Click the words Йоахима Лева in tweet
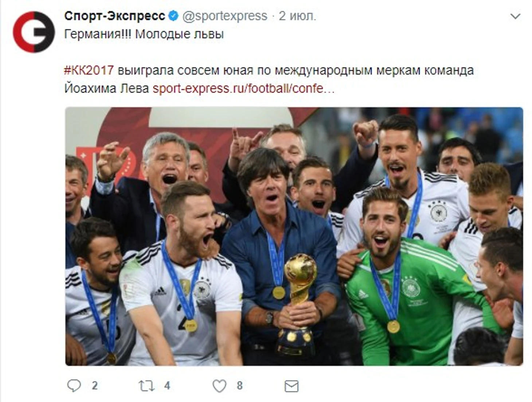 point(107,89)
